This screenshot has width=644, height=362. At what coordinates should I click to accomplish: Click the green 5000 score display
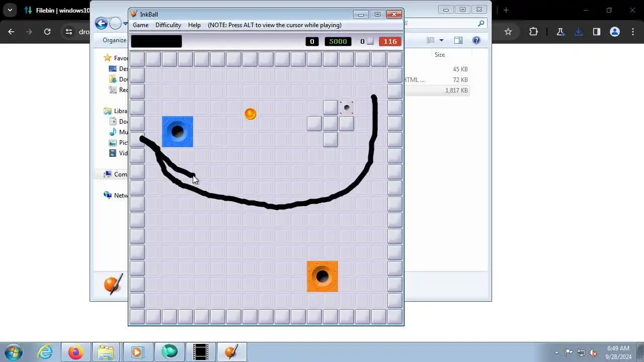pyautogui.click(x=338, y=41)
